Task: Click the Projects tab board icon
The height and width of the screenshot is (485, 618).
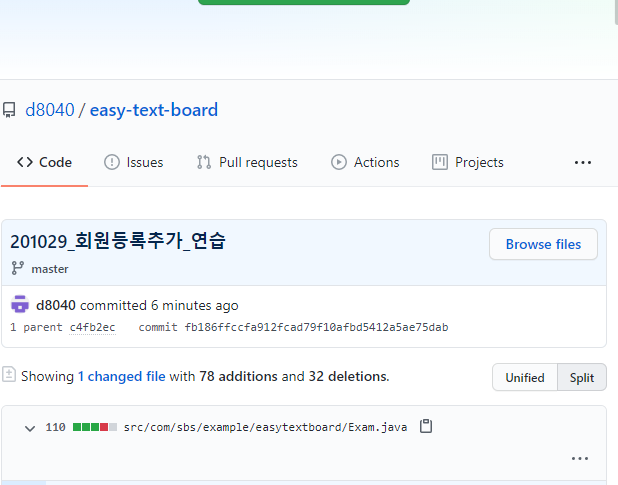Action: click(x=440, y=162)
